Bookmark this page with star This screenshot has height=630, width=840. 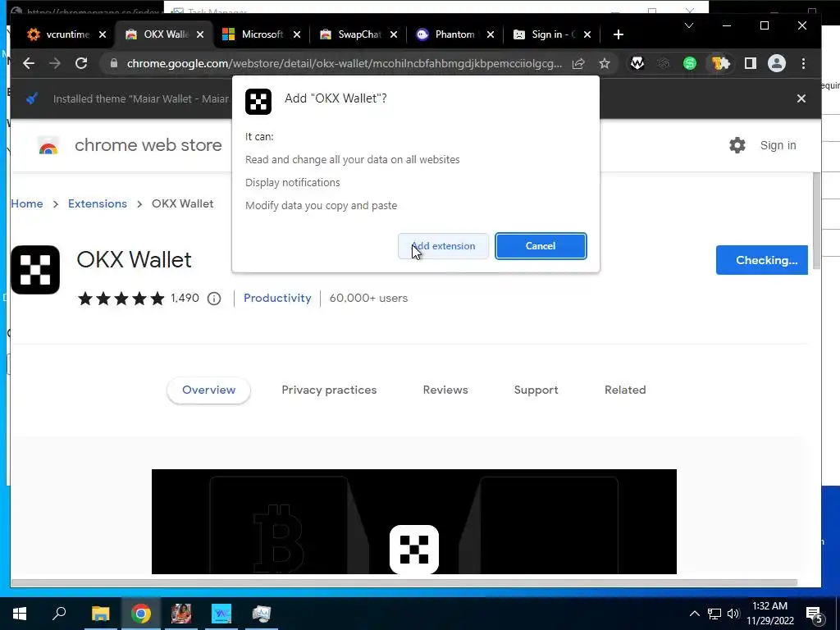pyautogui.click(x=605, y=63)
